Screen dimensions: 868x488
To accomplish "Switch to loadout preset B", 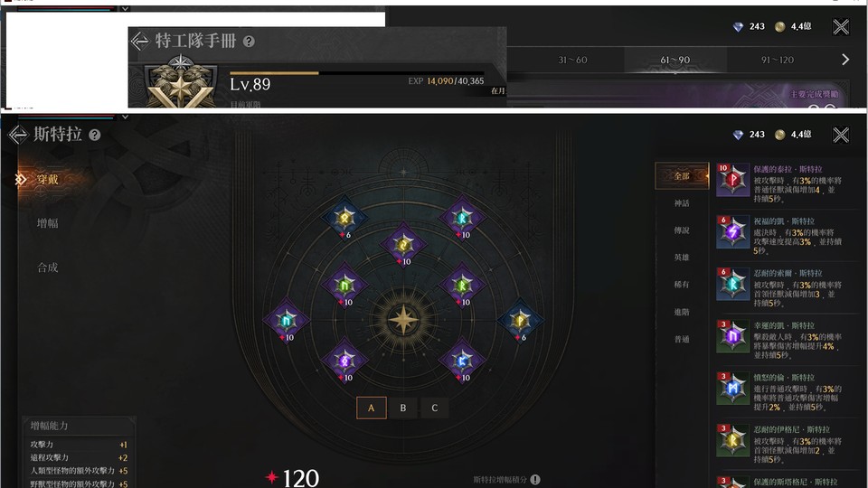I will pyautogui.click(x=403, y=408).
